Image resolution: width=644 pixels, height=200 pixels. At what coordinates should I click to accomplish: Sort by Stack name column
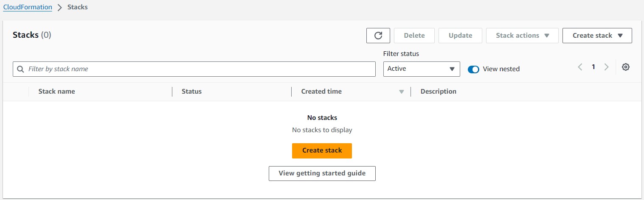pos(56,92)
